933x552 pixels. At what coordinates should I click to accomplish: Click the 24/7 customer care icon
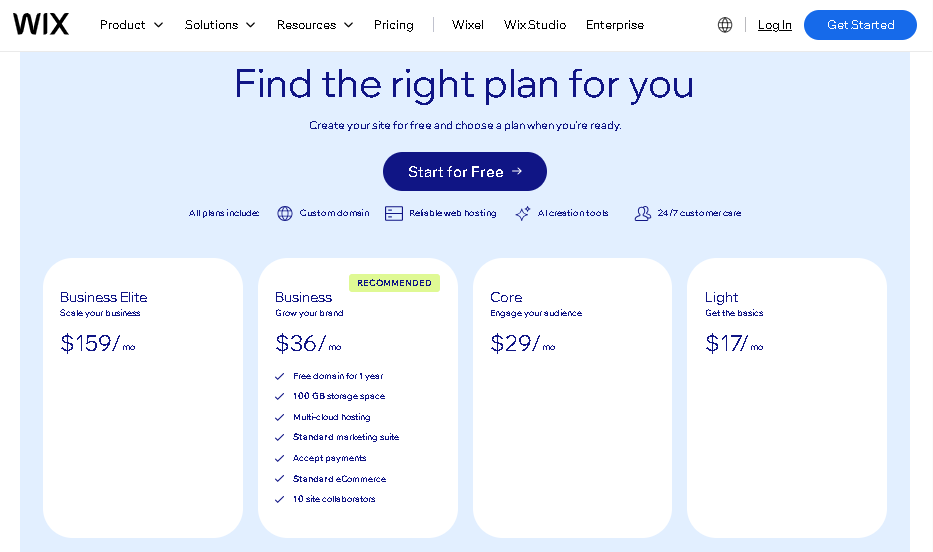click(x=643, y=213)
